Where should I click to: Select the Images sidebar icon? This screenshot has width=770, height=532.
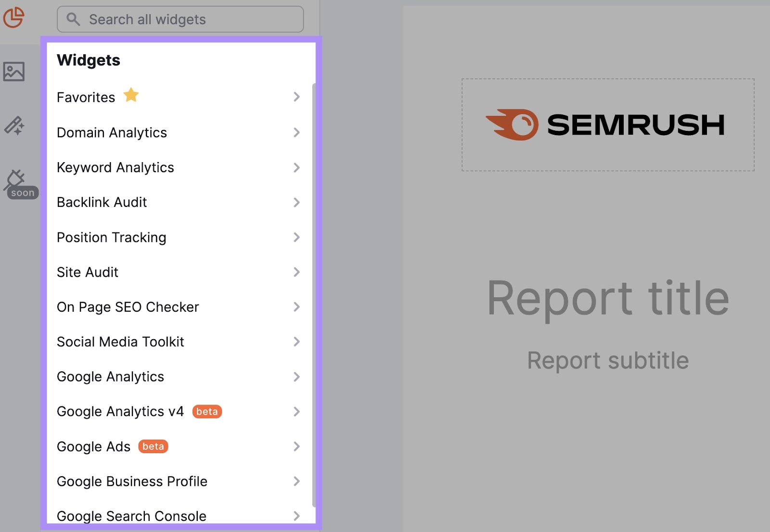[x=14, y=72]
